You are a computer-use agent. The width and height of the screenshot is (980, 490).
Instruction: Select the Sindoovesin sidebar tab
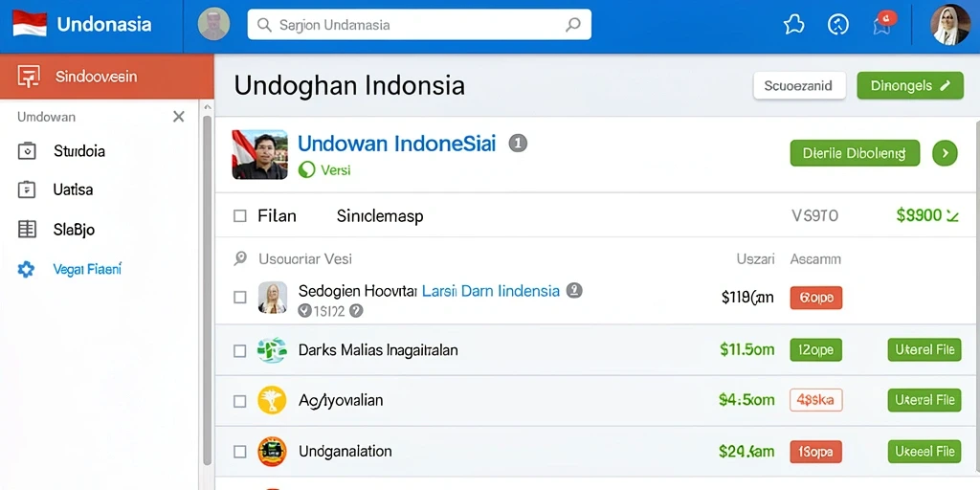pyautogui.click(x=107, y=77)
